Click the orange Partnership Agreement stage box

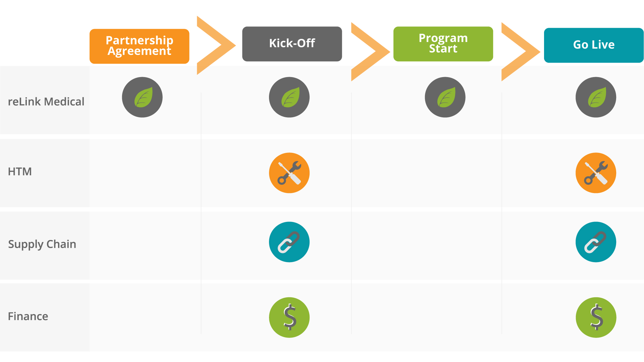click(x=140, y=46)
